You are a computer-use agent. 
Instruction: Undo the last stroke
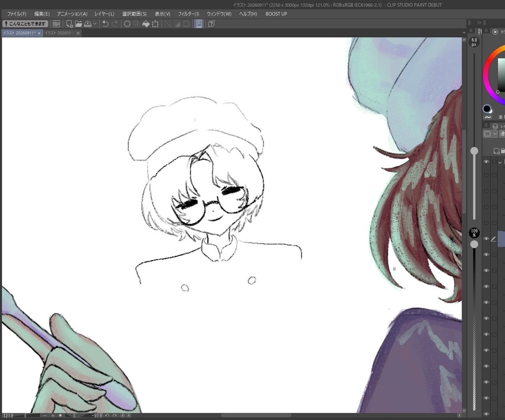(x=105, y=24)
